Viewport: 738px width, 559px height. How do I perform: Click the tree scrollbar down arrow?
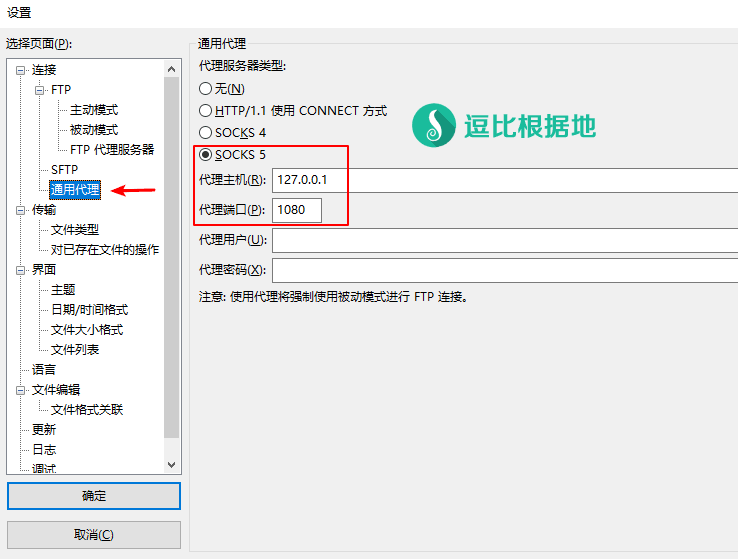point(171,465)
